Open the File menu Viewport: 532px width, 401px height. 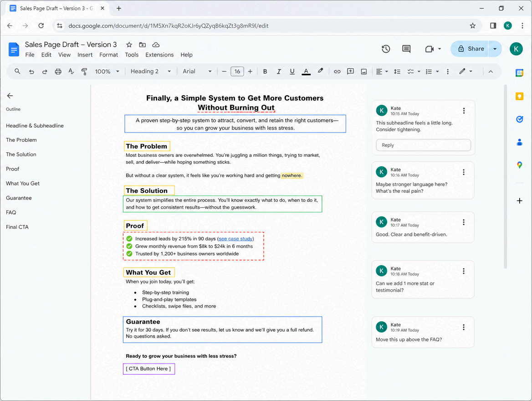click(30, 55)
